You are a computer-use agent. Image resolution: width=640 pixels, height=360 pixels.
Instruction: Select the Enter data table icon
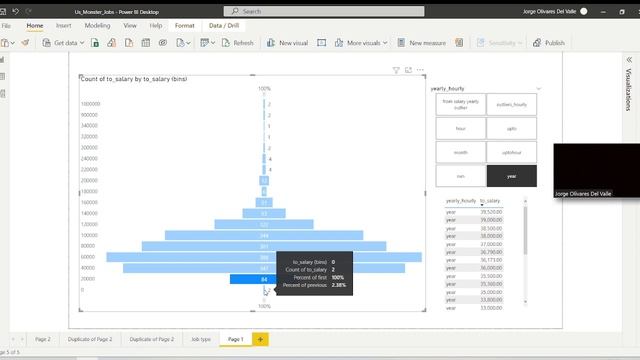(x=146, y=43)
